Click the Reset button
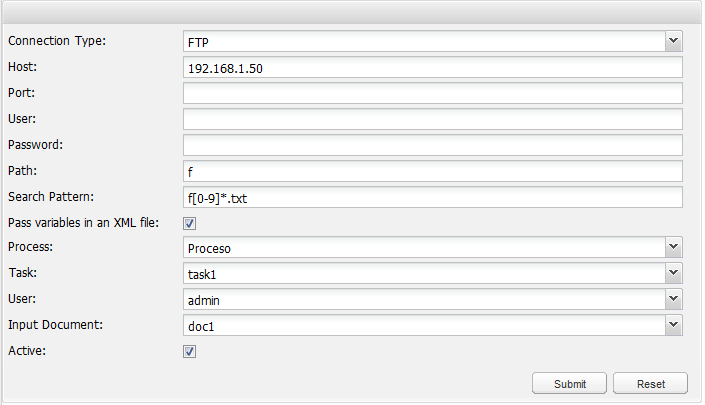 click(x=650, y=383)
